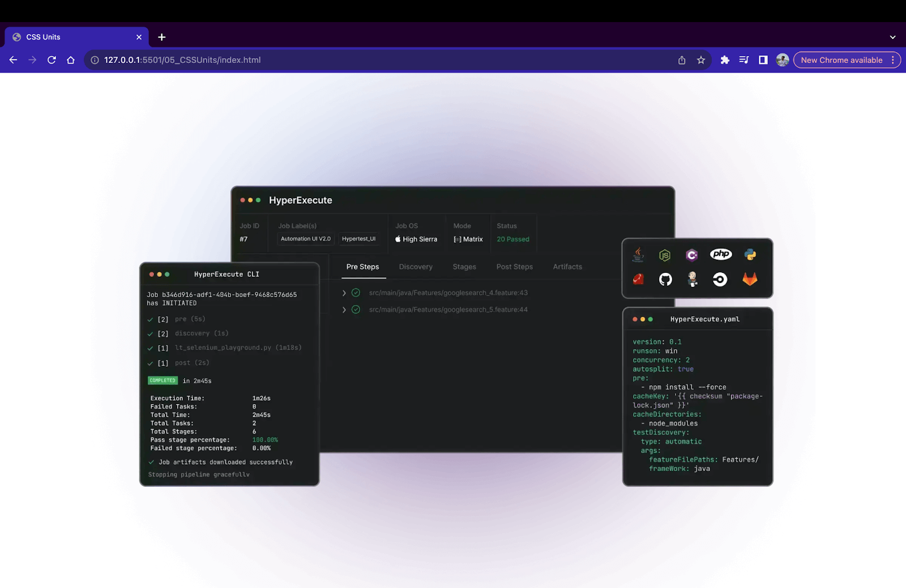Click the GitLab fox logo icon
906x588 pixels.
750,279
